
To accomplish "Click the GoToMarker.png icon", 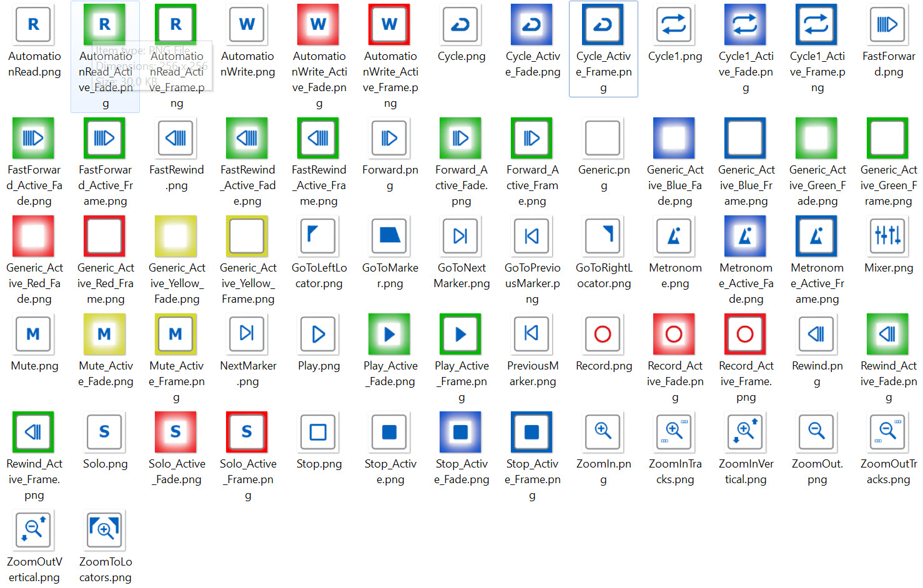I will (390, 236).
